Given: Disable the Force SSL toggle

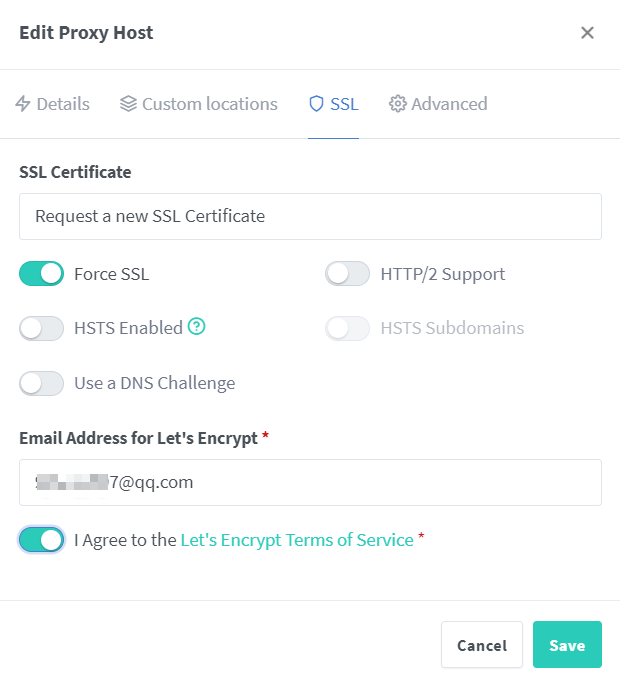Looking at the screenshot, I should click(x=42, y=274).
